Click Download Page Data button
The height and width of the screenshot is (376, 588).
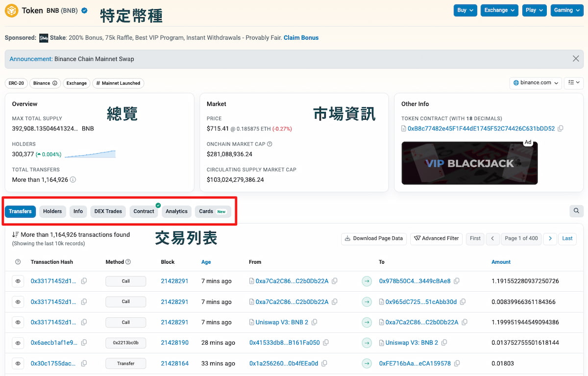(x=373, y=238)
